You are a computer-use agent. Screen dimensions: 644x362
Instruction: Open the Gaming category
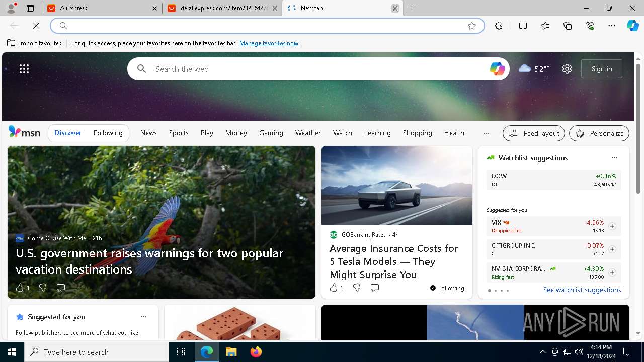pyautogui.click(x=271, y=133)
